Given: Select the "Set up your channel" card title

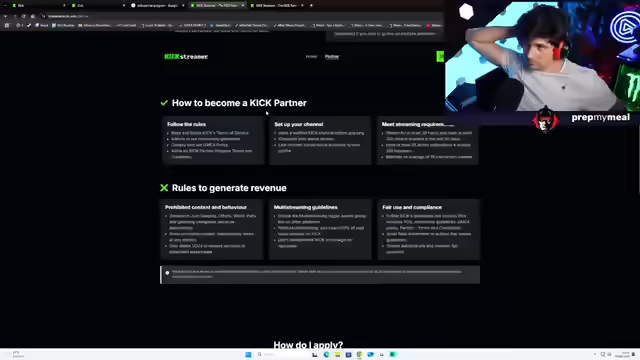Looking at the screenshot, I should [x=299, y=124].
